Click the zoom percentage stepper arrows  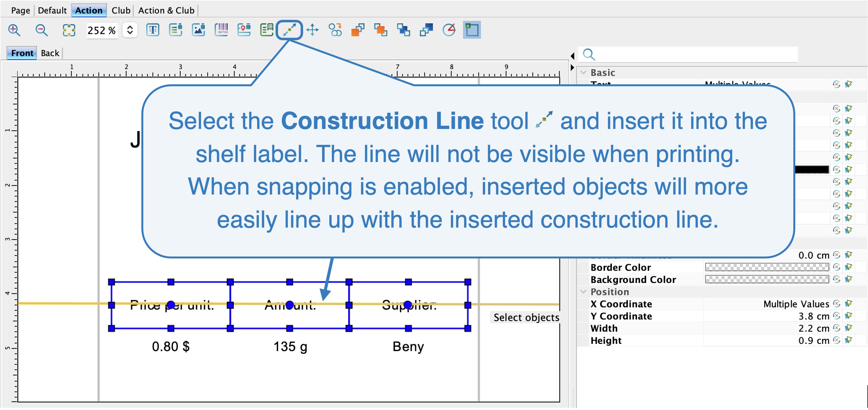point(130,30)
